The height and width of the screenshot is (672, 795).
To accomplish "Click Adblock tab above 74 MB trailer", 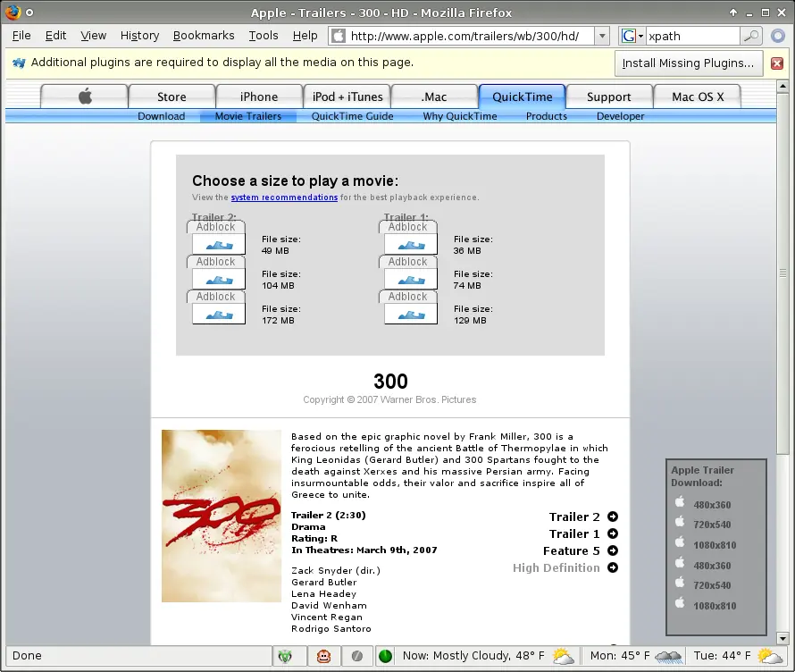I will coord(408,262).
